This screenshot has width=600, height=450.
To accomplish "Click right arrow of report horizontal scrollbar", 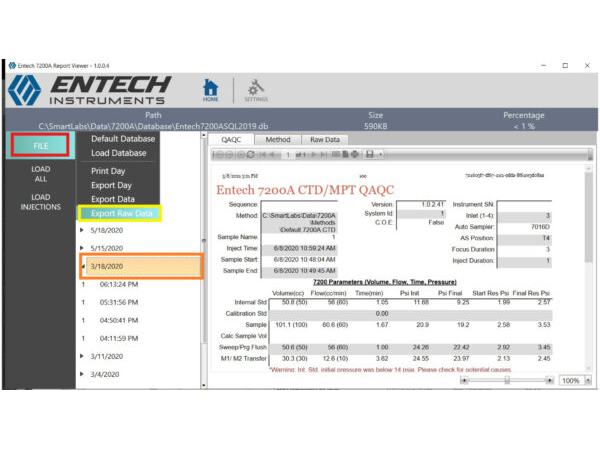I will click(549, 380).
